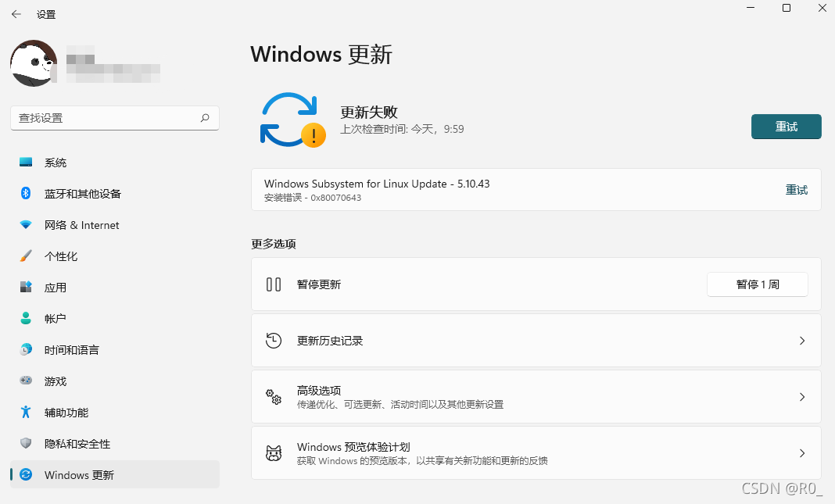
Task: Click the 获取 Windows 的预览版本 description text
Action: [x=421, y=461]
